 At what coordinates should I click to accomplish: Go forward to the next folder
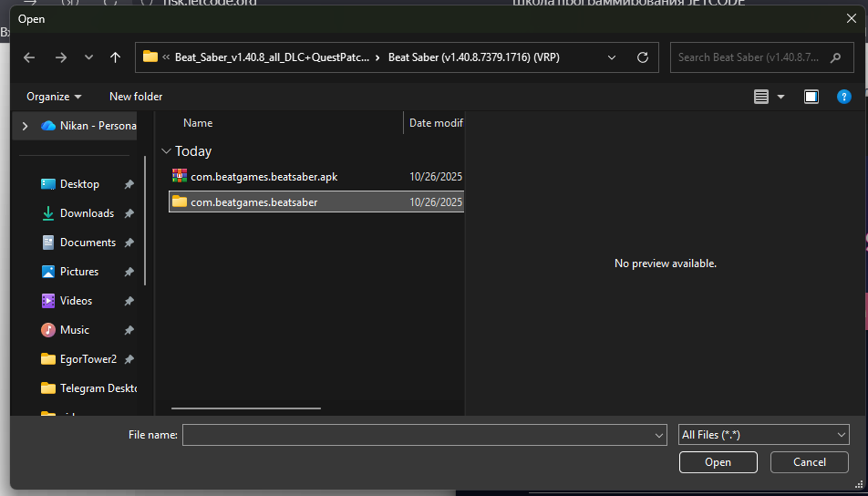tap(61, 57)
